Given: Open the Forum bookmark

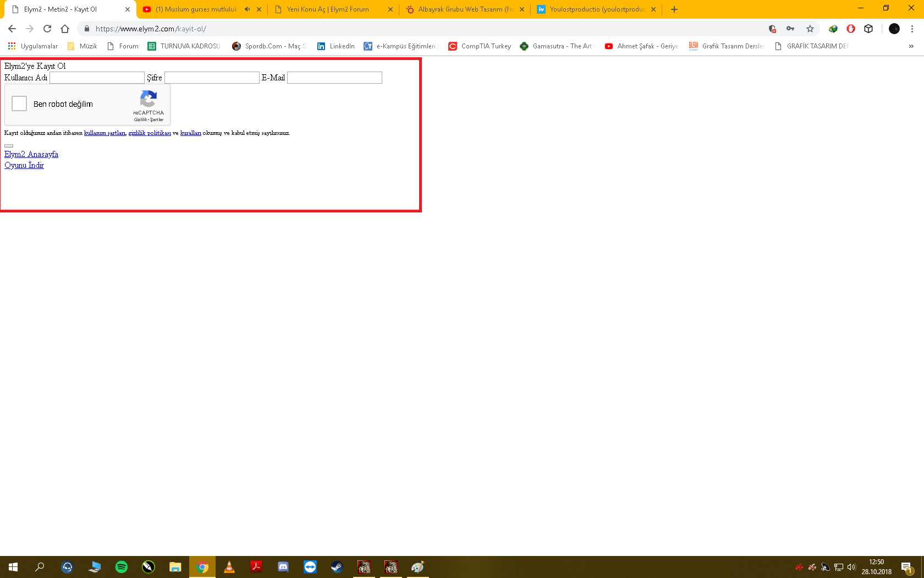Looking at the screenshot, I should (123, 46).
